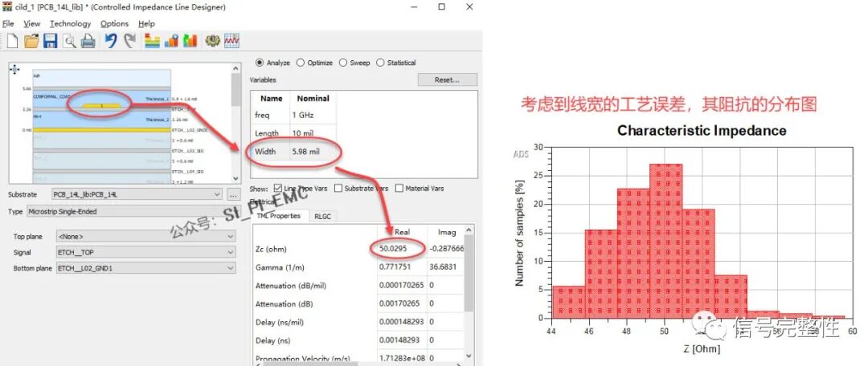This screenshot has width=868, height=366.
Task: Click substrate view scrollbar up arrow
Action: click(235, 68)
